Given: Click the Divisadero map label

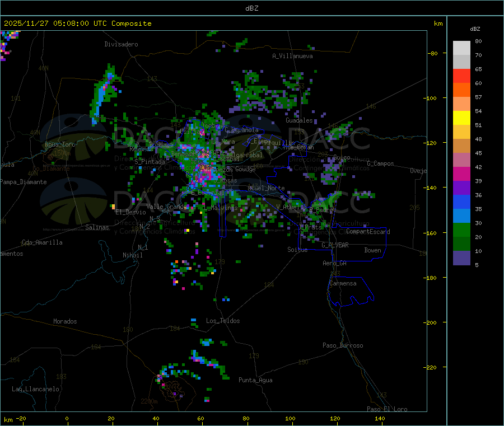Looking at the screenshot, I should (x=121, y=44).
